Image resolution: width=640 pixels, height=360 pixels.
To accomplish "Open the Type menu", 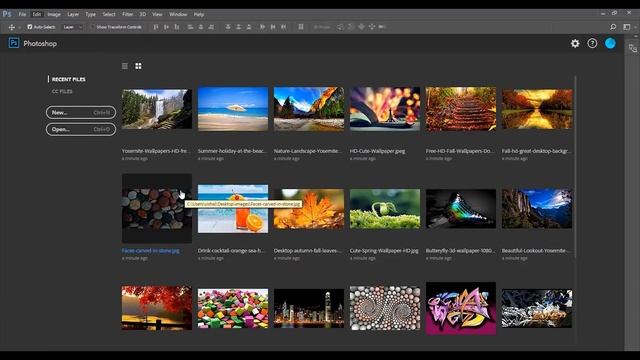I will tap(90, 14).
